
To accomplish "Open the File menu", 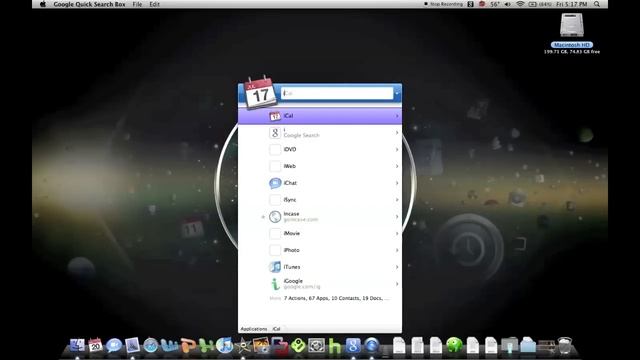I will (138, 4).
